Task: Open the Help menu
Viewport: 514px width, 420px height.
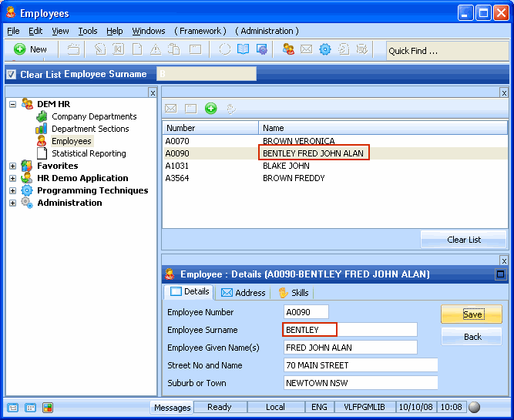Action: click(114, 31)
